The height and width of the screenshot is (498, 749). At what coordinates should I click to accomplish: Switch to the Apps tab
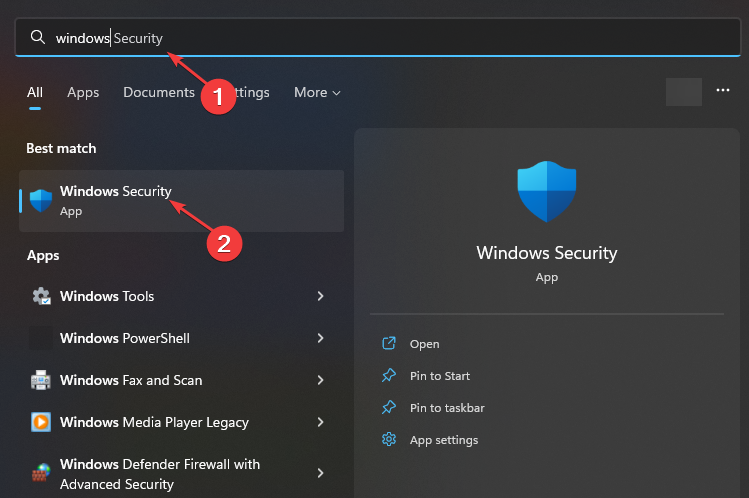(83, 92)
